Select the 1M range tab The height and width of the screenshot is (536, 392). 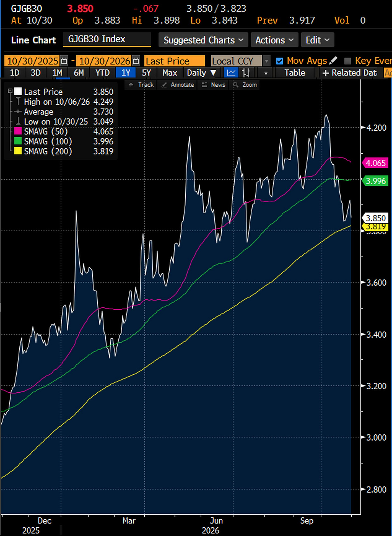(57, 73)
